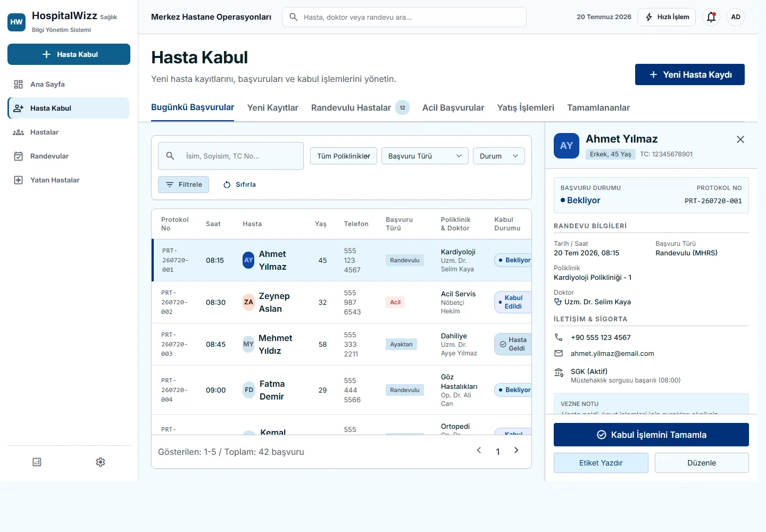
Task: Select Hasta Kabul in sidebar menu
Action: click(69, 108)
